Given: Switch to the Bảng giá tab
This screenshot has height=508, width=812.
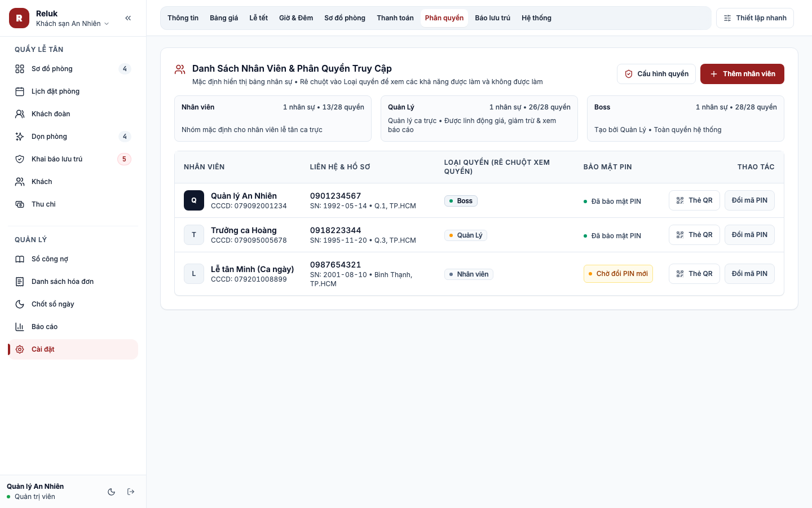Looking at the screenshot, I should click(224, 18).
